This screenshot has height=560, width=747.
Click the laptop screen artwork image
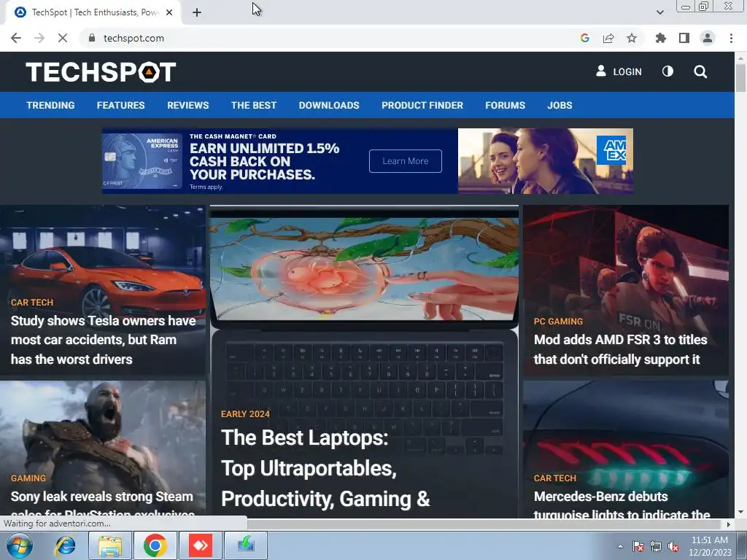point(364,268)
